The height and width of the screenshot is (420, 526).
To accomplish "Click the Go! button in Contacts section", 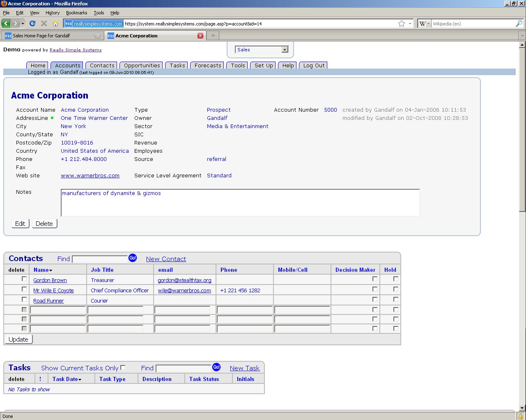I will [x=133, y=258].
